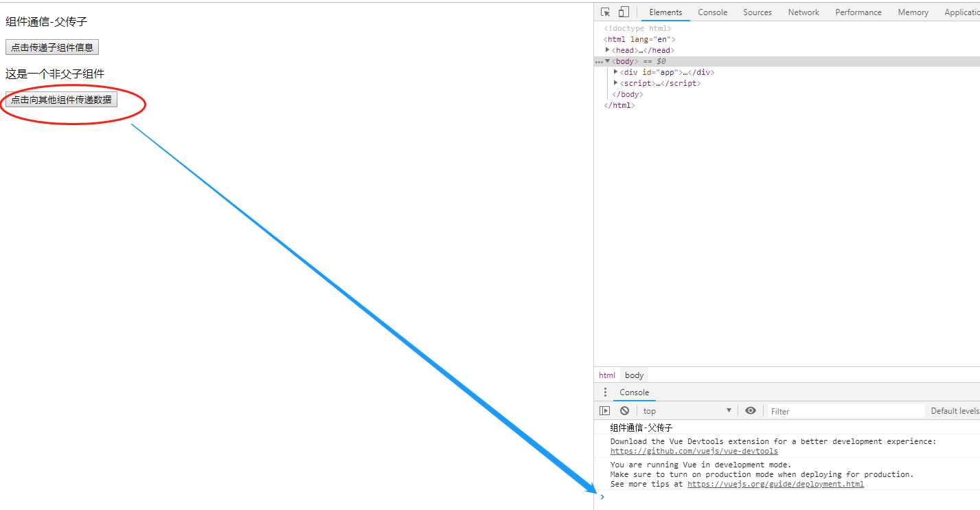Open the Sources tab
980x510 pixels.
[x=757, y=12]
